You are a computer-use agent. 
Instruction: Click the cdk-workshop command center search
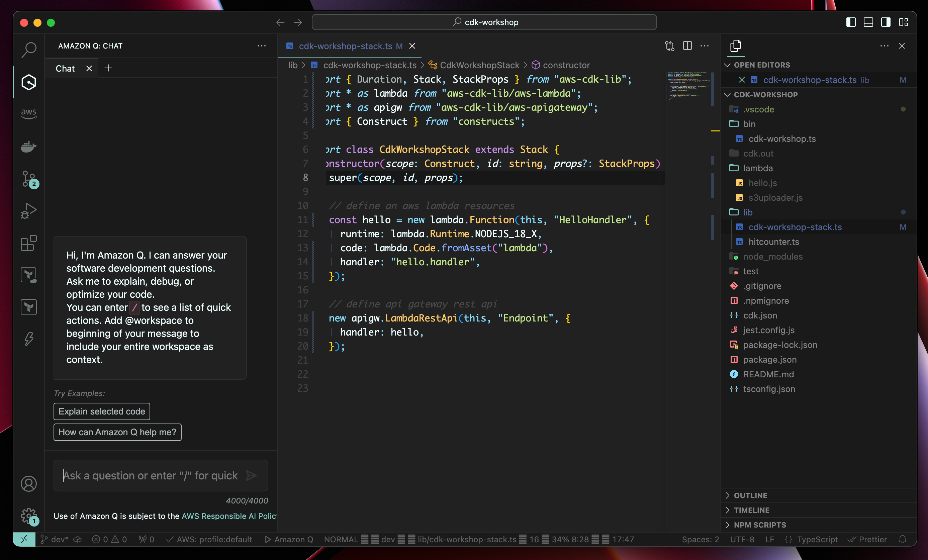pyautogui.click(x=484, y=22)
